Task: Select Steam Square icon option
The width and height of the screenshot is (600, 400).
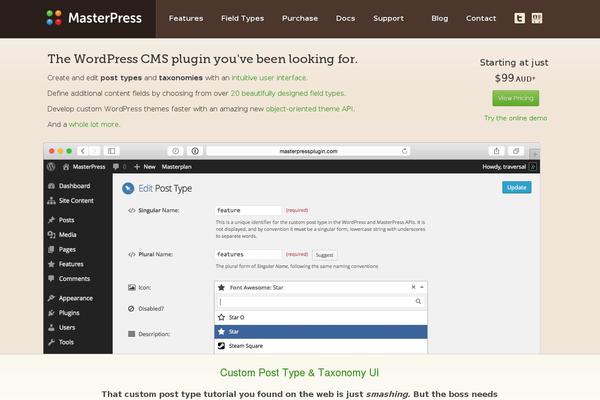Action: (321, 346)
